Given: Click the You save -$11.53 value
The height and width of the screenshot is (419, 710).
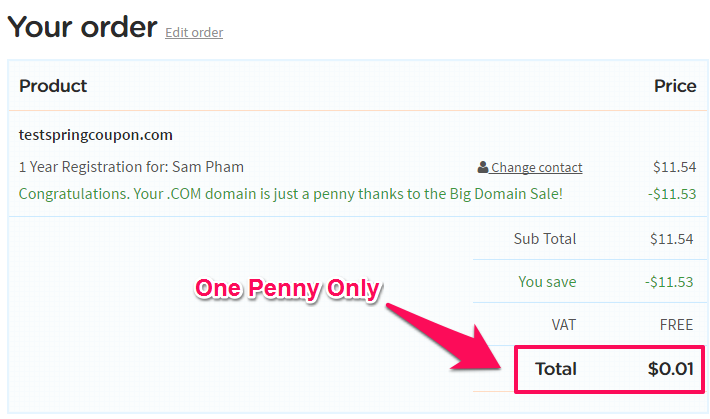Looking at the screenshot, I should point(669,282).
